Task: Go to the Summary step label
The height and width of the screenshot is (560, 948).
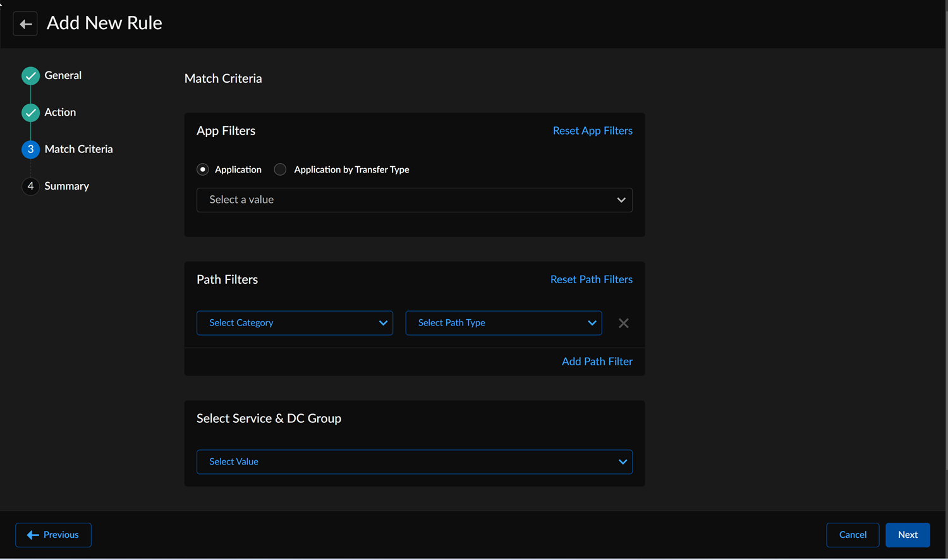Action: click(x=66, y=186)
